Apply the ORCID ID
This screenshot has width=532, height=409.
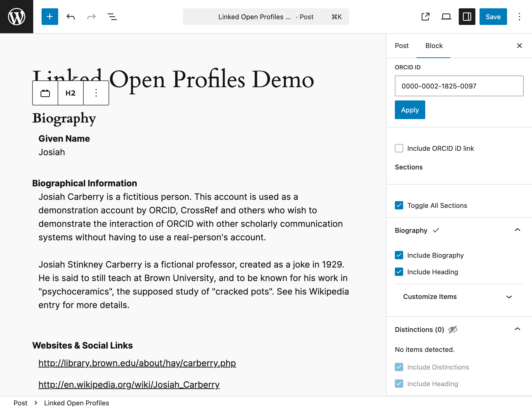coord(410,110)
